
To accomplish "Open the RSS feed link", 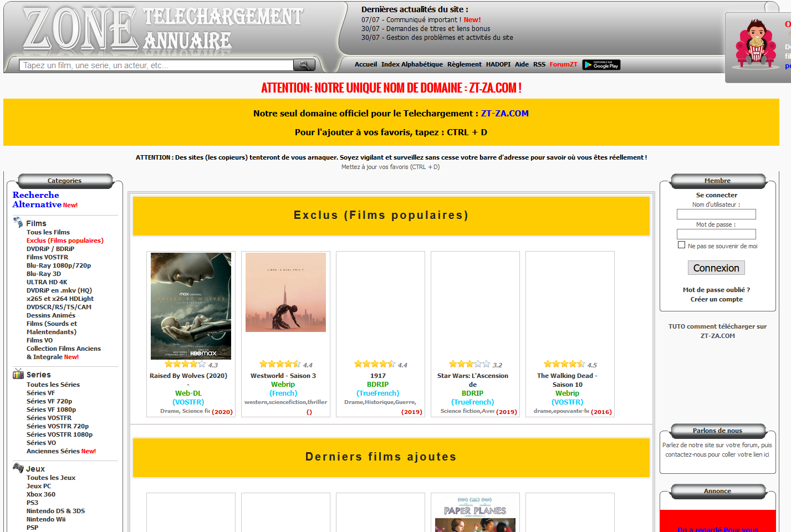I will point(539,64).
